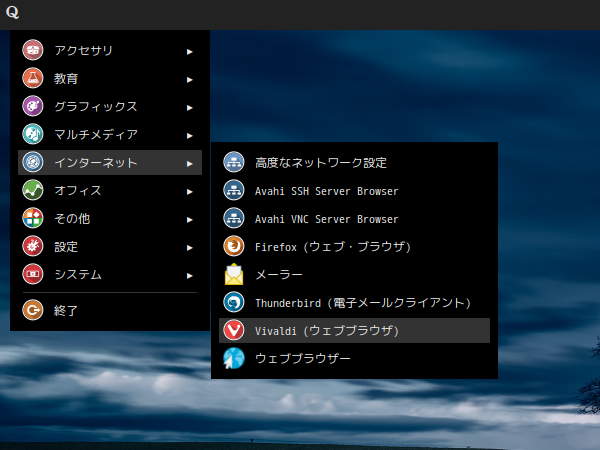Click the Firefox browser icon
The image size is (600, 450).
[234, 246]
